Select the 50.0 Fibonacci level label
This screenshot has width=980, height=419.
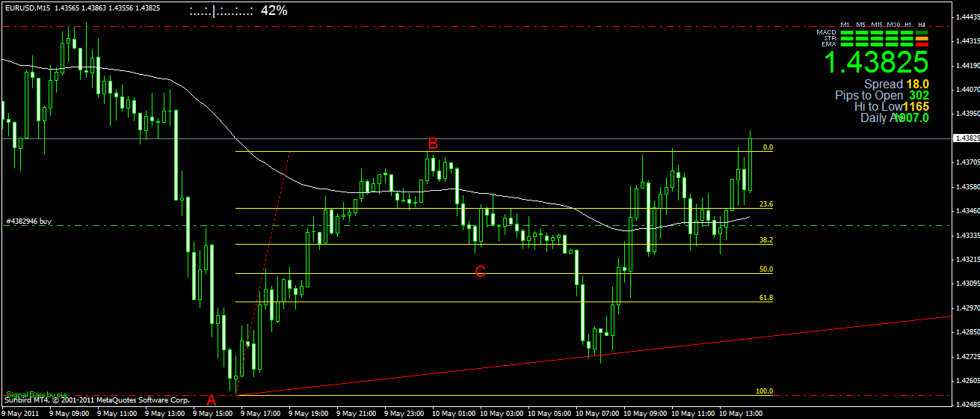point(765,269)
